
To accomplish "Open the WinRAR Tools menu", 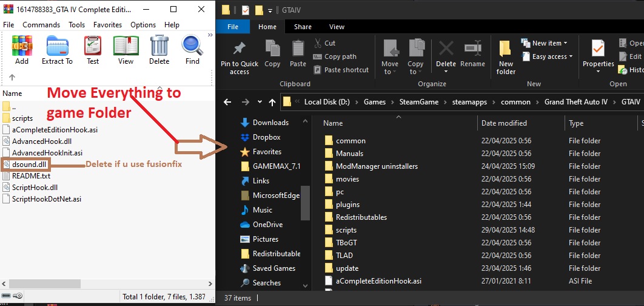I will (77, 25).
